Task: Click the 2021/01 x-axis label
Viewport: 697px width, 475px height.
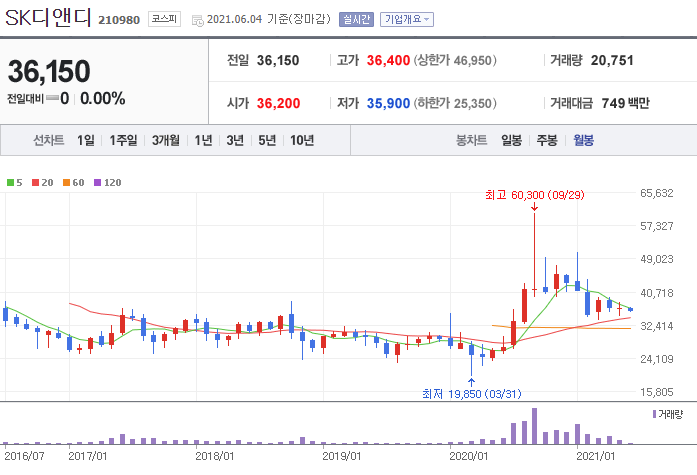Action: (x=596, y=456)
